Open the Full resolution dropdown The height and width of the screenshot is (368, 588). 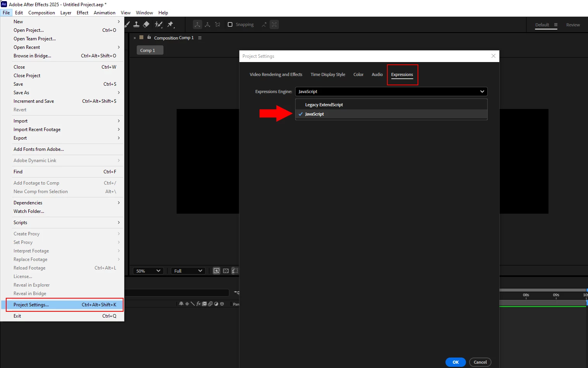(188, 271)
